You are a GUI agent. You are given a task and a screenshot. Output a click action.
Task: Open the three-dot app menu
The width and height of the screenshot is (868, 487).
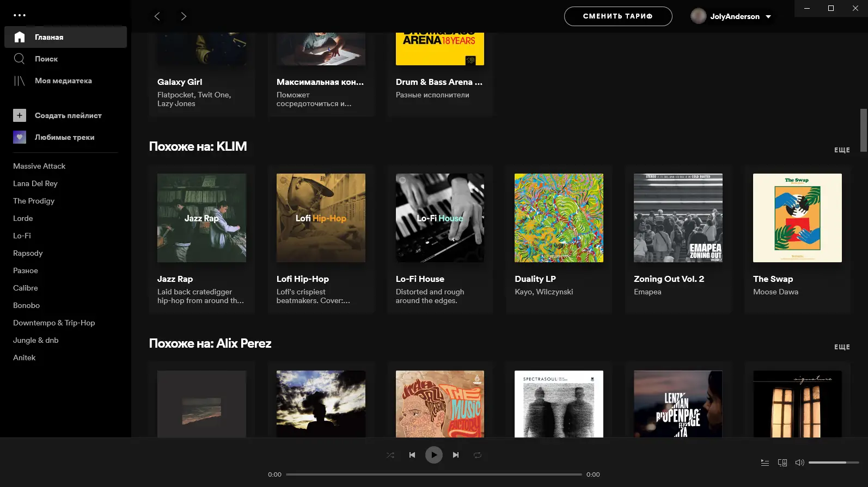pyautogui.click(x=20, y=15)
